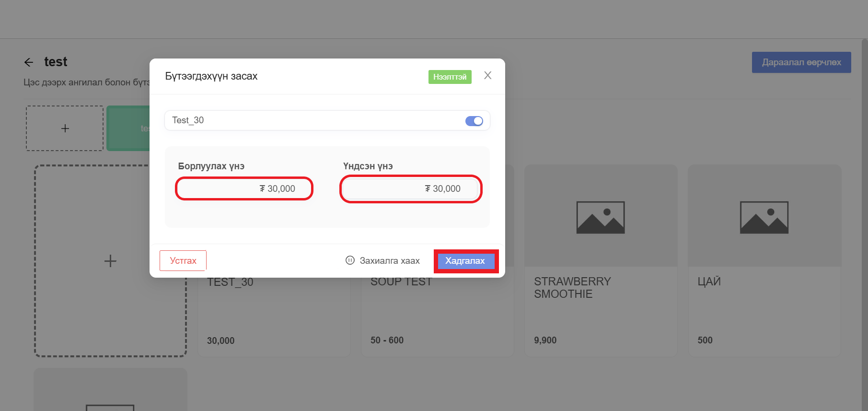Open the ЦАЙ product image placeholder
Screen dimensions: 868x411
tap(764, 217)
